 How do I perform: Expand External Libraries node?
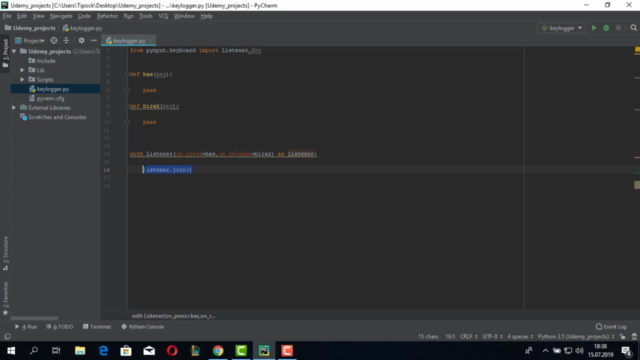click(x=14, y=108)
